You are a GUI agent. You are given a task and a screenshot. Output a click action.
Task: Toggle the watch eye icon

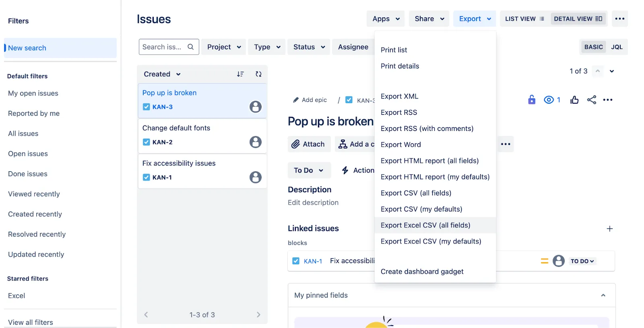click(x=549, y=100)
